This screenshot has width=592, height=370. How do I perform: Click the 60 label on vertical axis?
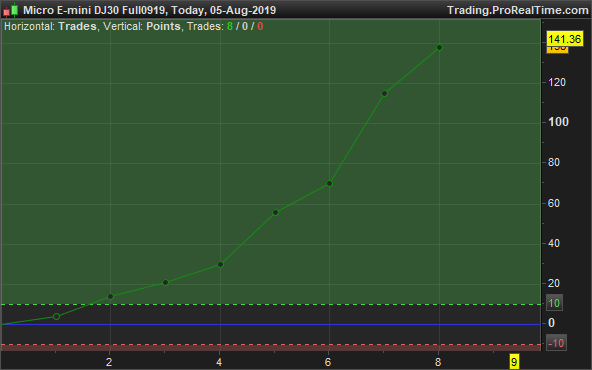coord(554,204)
